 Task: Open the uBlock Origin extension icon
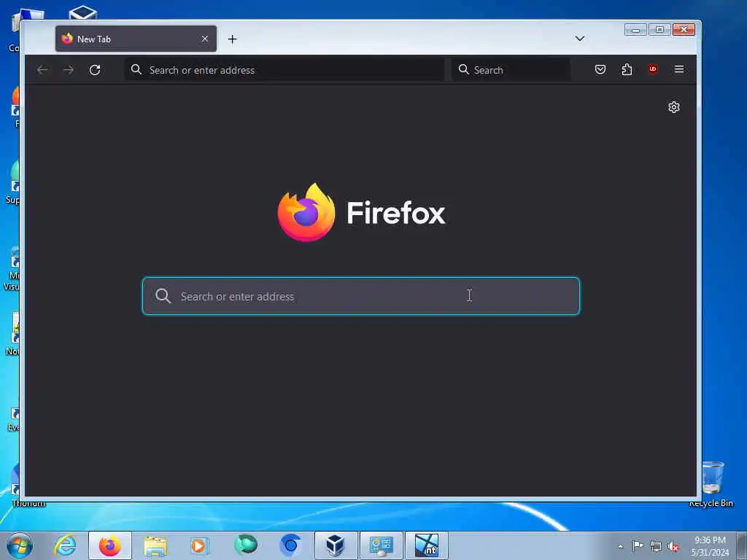pyautogui.click(x=653, y=69)
